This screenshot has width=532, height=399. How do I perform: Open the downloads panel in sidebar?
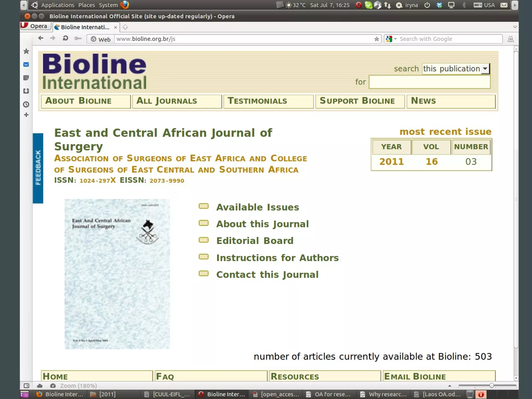[x=26, y=91]
